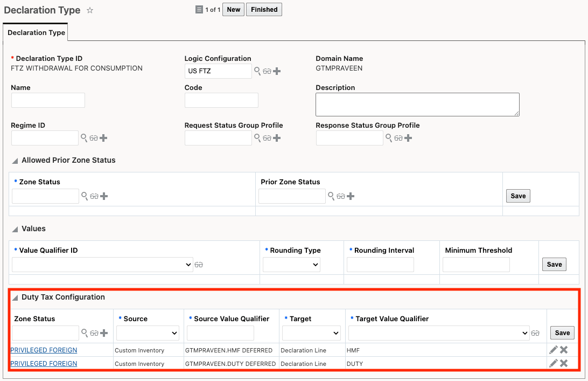Edit the HMF duty tax row
Image resolution: width=588 pixels, height=381 pixels.
pyautogui.click(x=553, y=350)
